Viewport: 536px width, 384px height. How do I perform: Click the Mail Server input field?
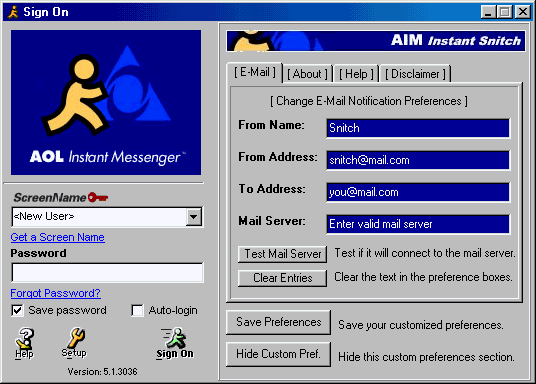(x=418, y=224)
